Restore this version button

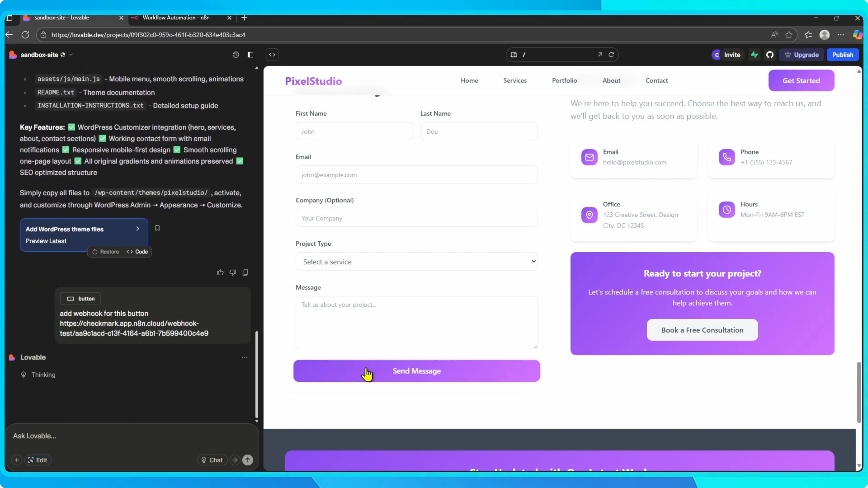[105, 252]
